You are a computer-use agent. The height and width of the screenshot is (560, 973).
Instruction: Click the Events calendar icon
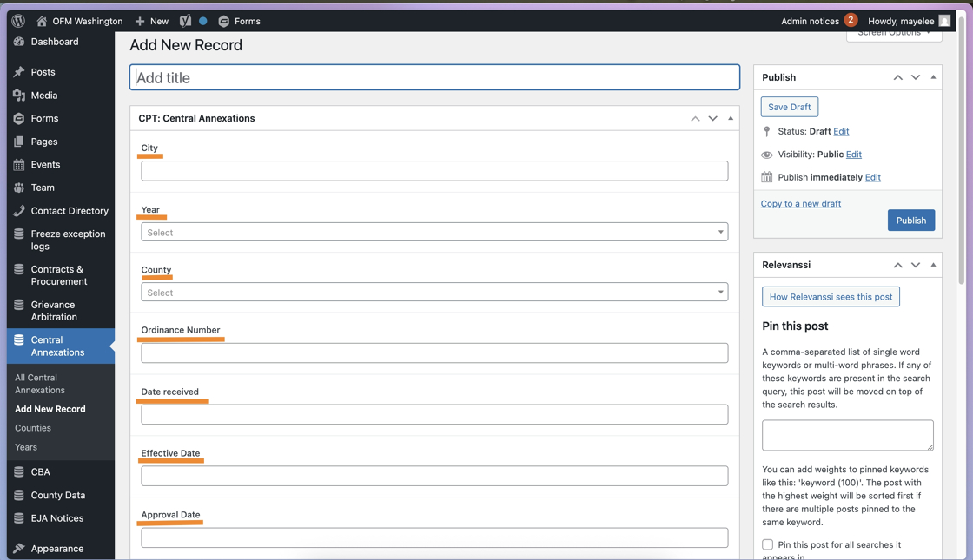[18, 164]
